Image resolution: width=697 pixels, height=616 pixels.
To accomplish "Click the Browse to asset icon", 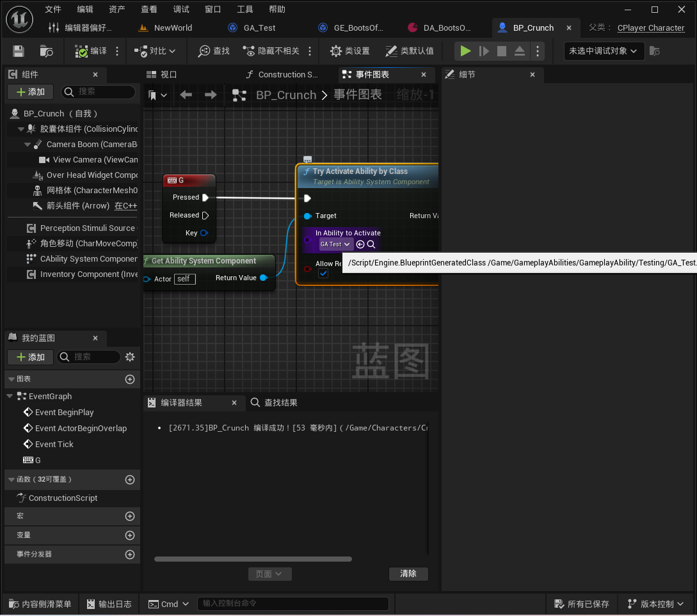I will point(46,51).
